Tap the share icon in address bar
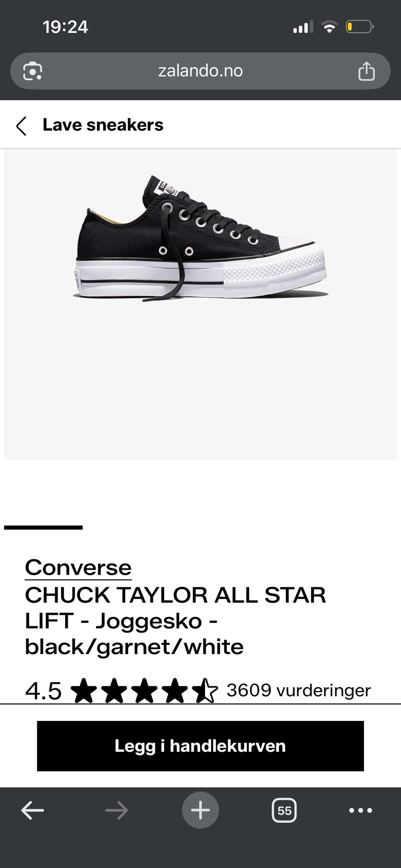401x868 pixels. click(366, 71)
